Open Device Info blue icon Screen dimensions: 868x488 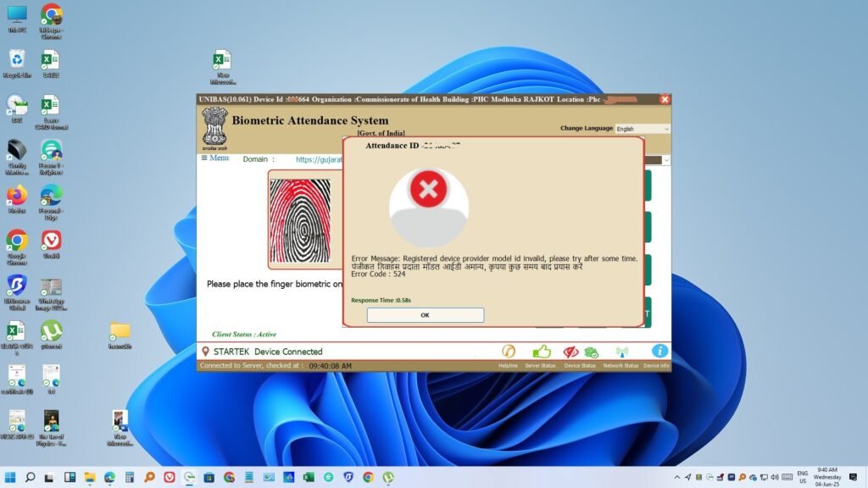click(x=659, y=351)
